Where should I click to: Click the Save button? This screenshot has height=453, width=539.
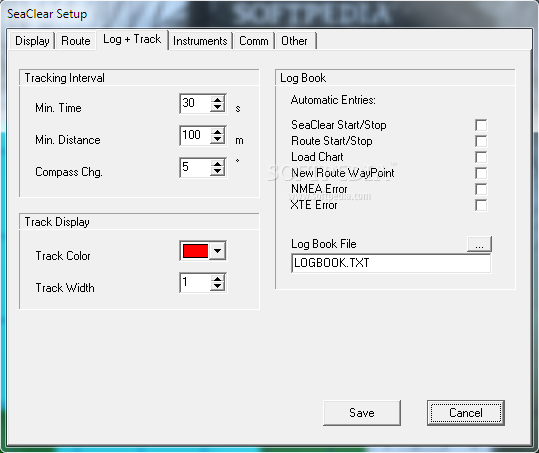pos(362,413)
